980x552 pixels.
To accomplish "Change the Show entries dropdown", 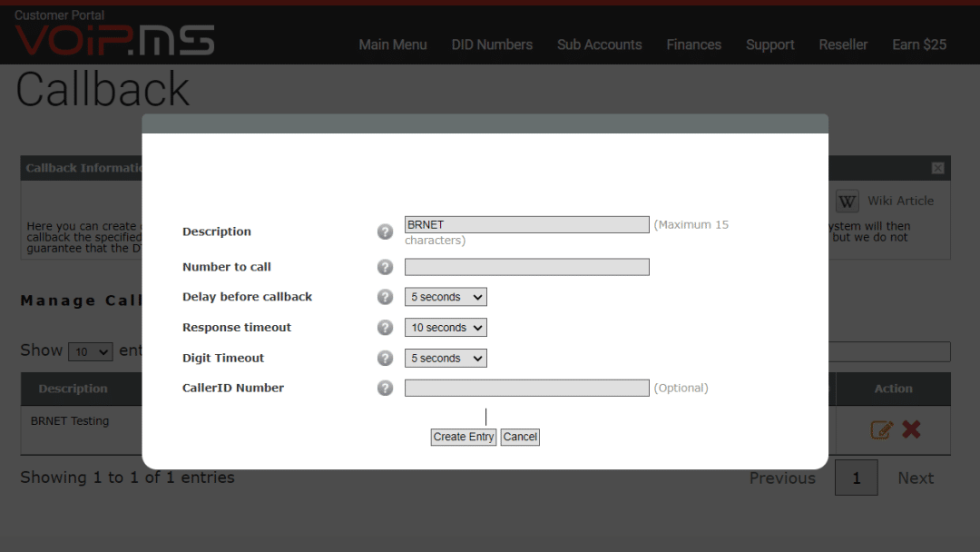I will pyautogui.click(x=90, y=351).
